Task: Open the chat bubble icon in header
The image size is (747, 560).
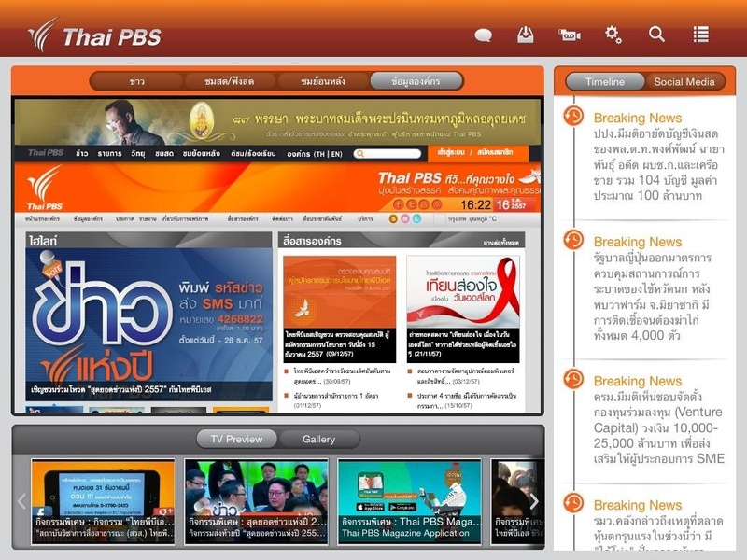Action: (x=483, y=35)
